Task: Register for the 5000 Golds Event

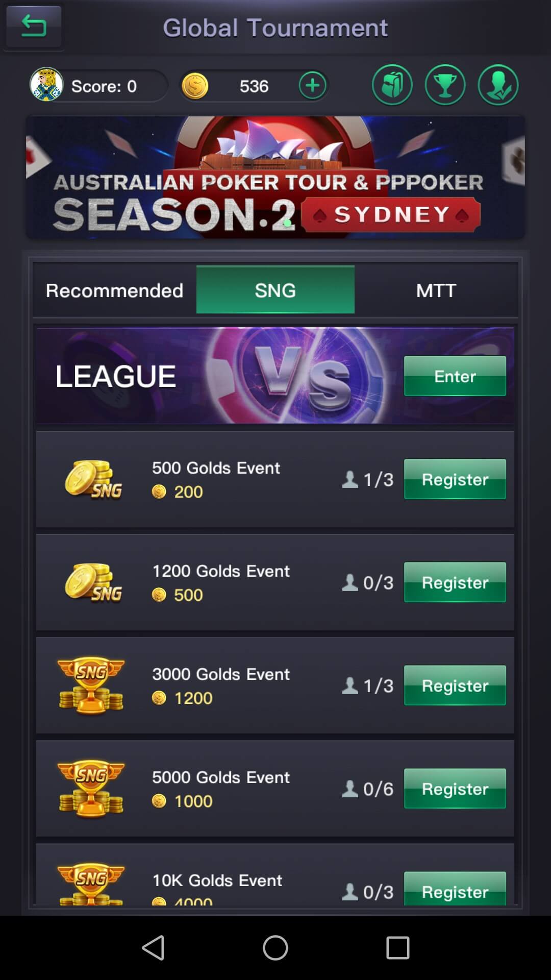Action: (455, 789)
